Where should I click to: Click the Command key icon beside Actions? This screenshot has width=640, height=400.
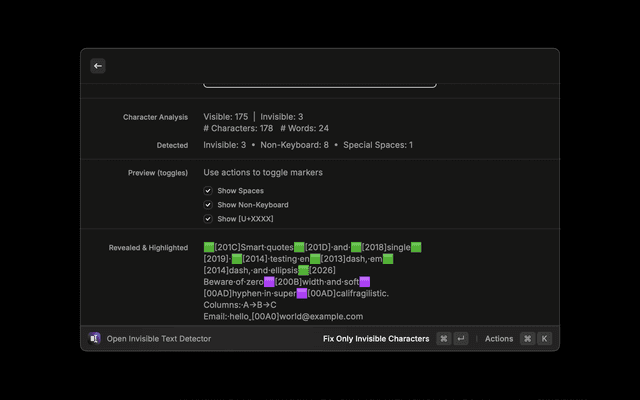527,339
